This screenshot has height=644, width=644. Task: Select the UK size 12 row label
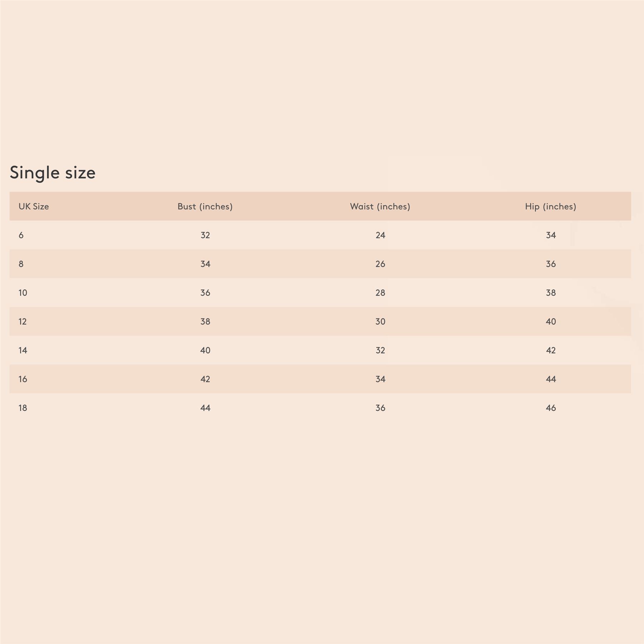click(x=23, y=322)
